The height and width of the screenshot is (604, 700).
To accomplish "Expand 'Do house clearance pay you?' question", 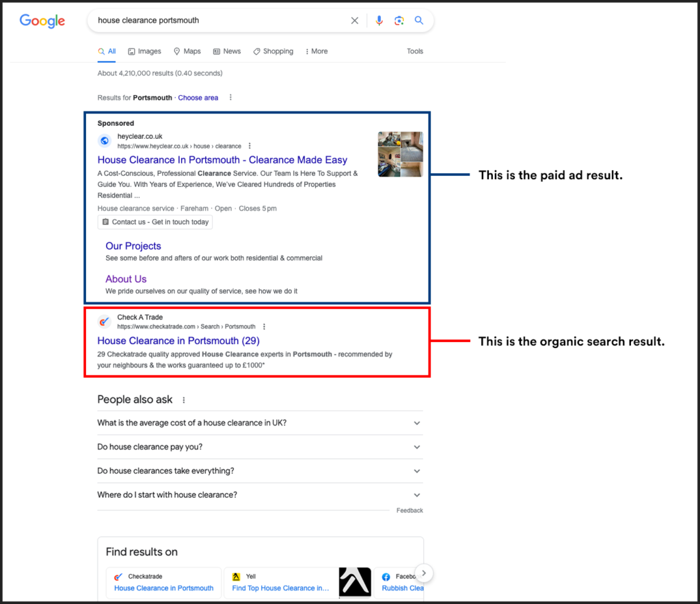I will [x=417, y=447].
